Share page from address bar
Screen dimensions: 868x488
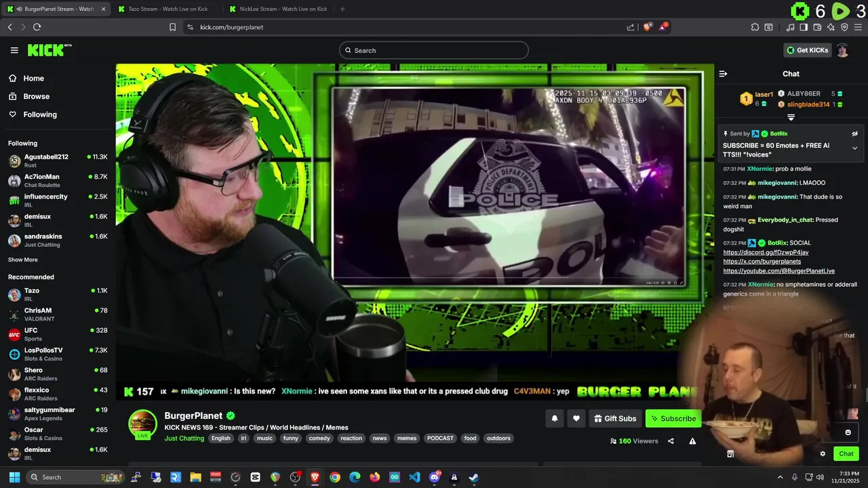631,27
